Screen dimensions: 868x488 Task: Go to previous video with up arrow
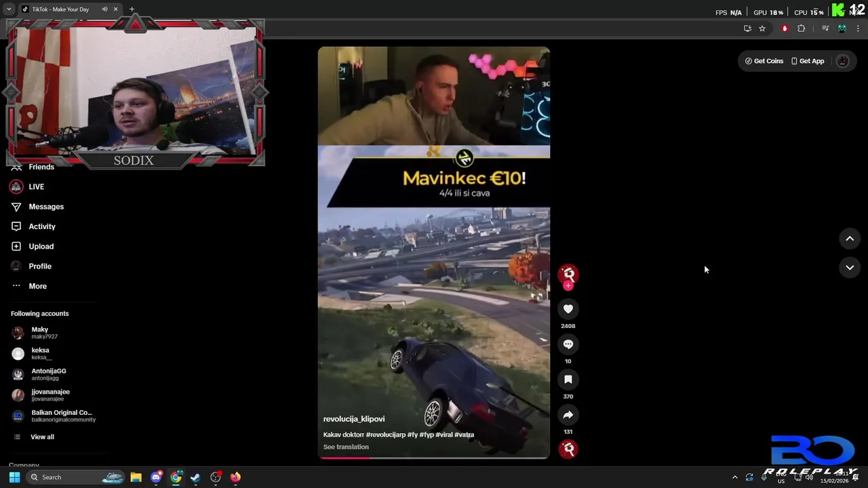[x=850, y=239]
